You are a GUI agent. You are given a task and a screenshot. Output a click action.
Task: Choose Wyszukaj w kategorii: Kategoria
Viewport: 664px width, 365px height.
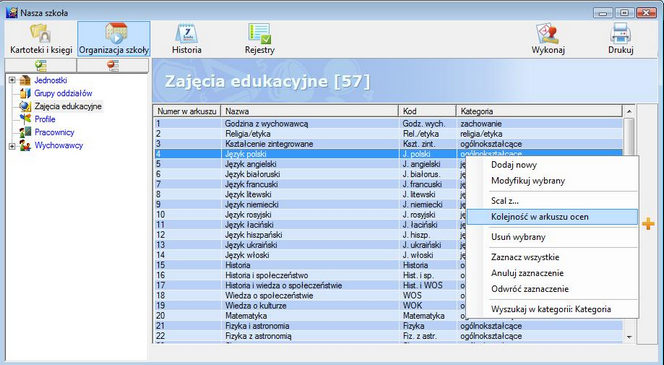pyautogui.click(x=552, y=309)
